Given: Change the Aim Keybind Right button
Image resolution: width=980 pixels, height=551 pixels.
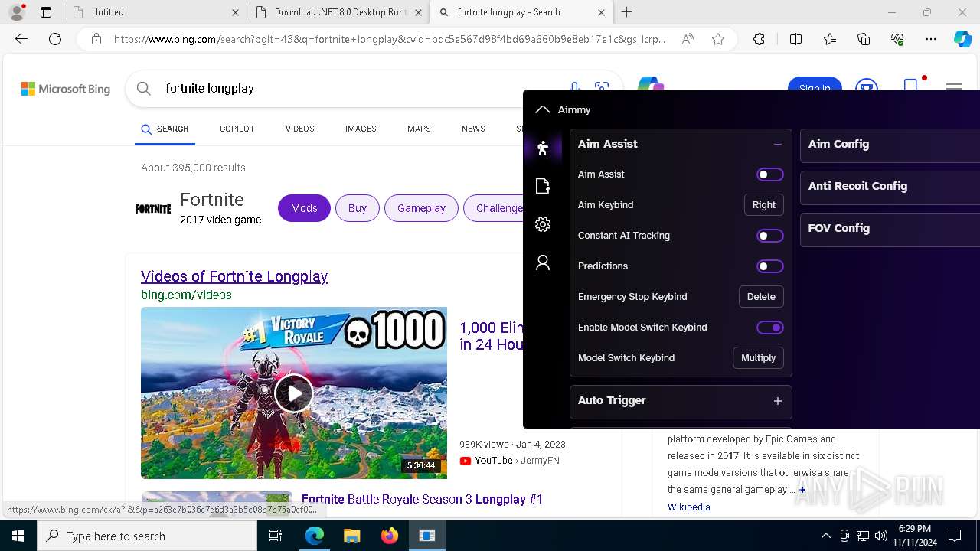Looking at the screenshot, I should click(x=764, y=205).
